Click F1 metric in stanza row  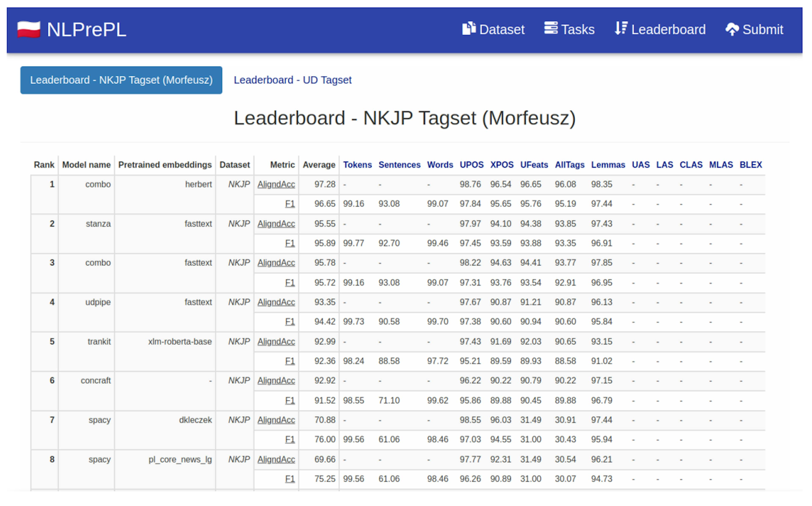pos(290,243)
